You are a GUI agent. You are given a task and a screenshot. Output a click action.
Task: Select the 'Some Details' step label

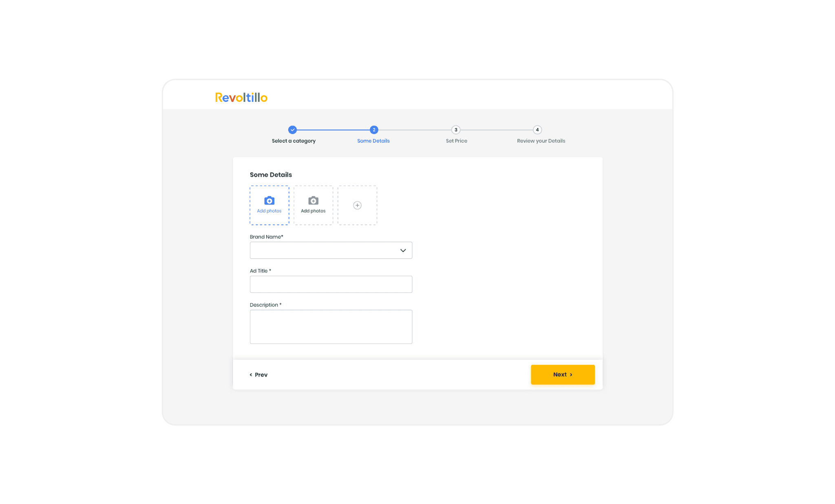[x=373, y=141]
